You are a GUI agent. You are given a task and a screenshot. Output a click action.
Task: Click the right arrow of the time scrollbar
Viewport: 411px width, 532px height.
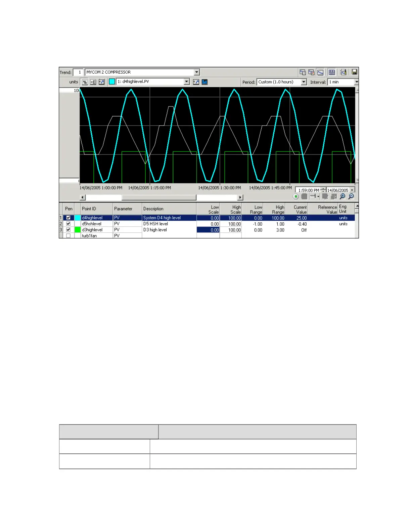(x=240, y=197)
